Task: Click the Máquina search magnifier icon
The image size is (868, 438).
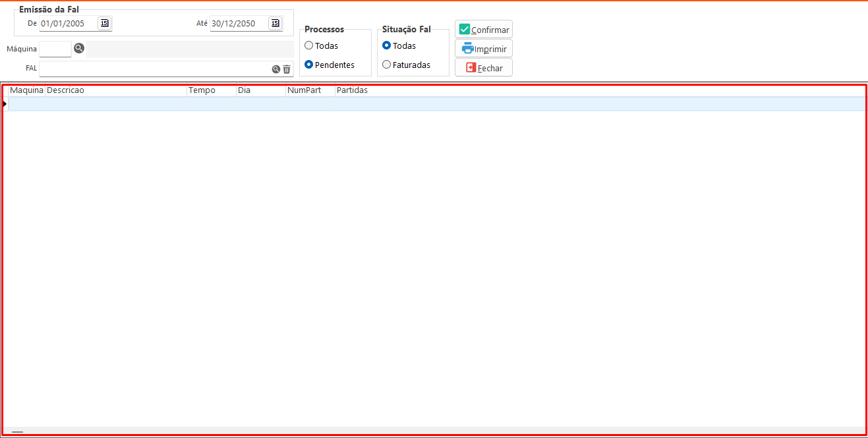Action: point(79,48)
